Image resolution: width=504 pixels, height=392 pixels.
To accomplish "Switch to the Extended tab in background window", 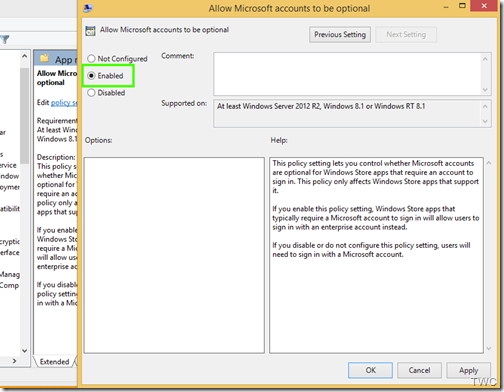I will pyautogui.click(x=54, y=362).
